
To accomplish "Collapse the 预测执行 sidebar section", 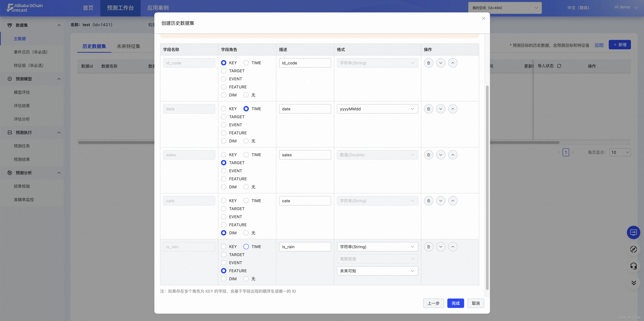I will [59, 133].
